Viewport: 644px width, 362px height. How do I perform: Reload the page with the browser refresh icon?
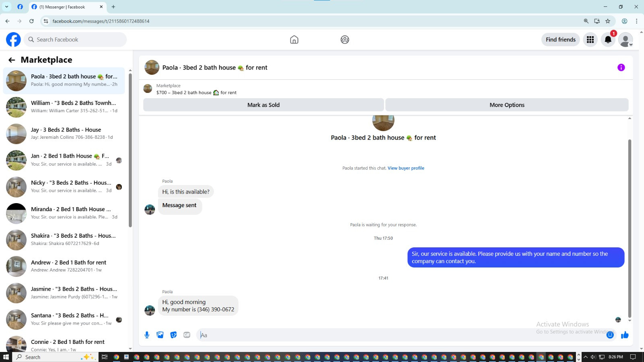click(x=31, y=21)
